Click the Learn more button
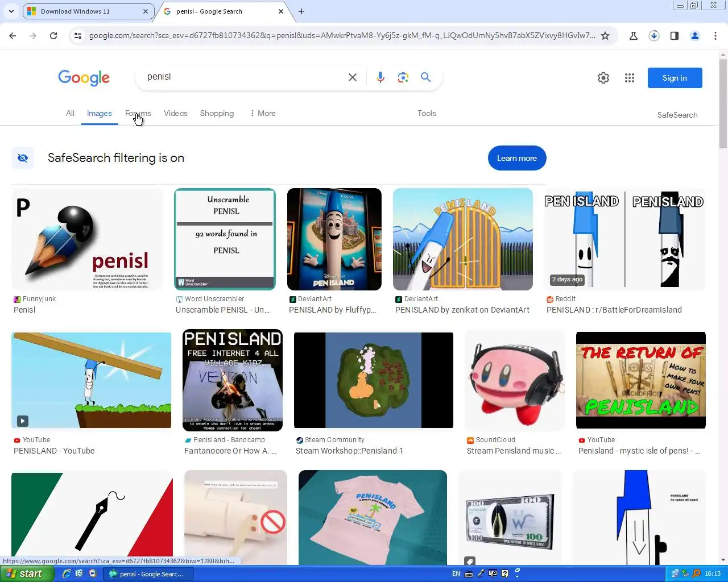The width and height of the screenshot is (728, 582). point(517,158)
